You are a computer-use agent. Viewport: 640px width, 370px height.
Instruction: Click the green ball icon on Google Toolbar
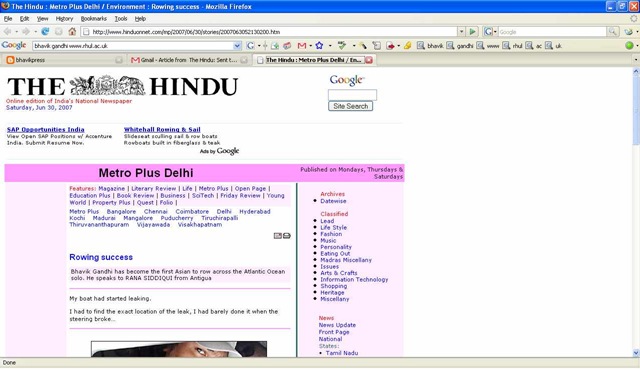[x=629, y=46]
